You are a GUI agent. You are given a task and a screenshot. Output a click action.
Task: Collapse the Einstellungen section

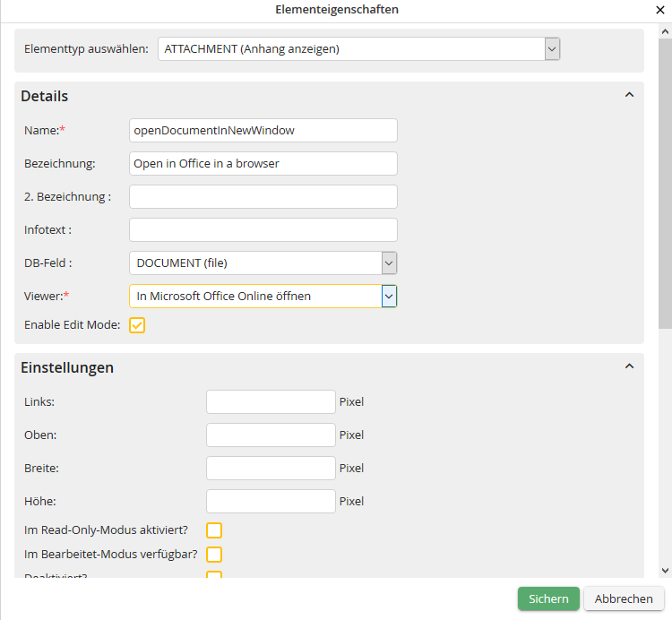click(x=629, y=366)
